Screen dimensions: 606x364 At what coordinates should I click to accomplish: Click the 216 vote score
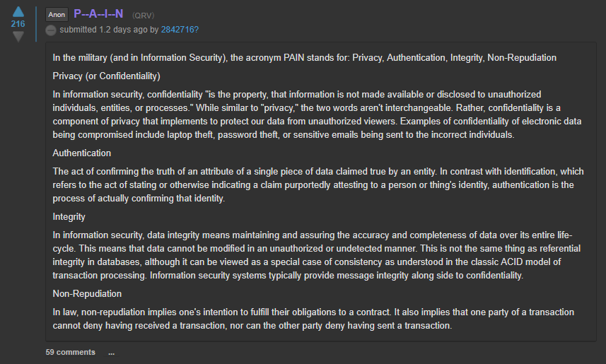click(18, 24)
